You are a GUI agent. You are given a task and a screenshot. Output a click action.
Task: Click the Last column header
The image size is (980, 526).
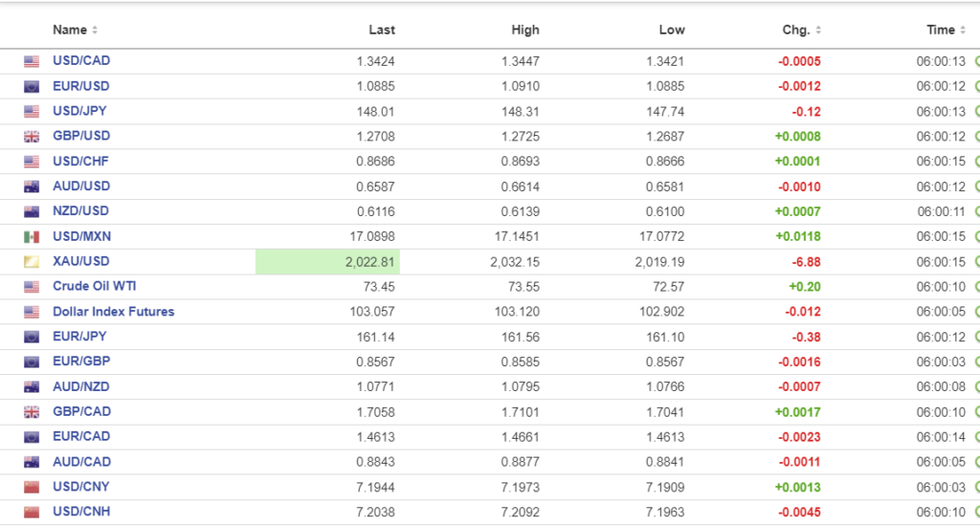[x=382, y=30]
